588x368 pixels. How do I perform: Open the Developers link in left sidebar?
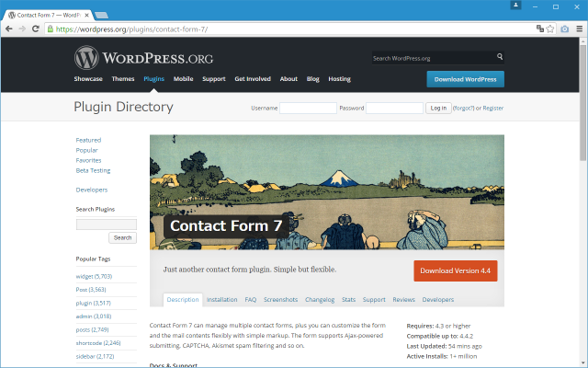click(92, 190)
